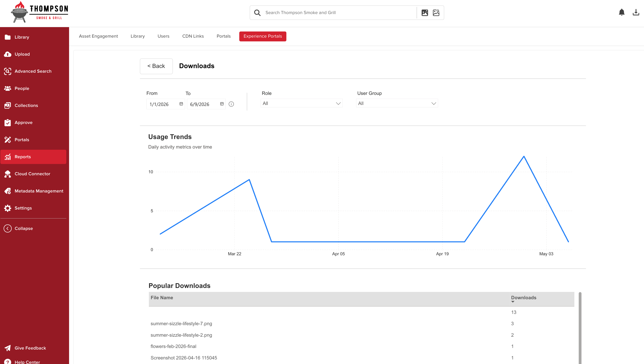Open Advanced Search in the sidebar
644x364 pixels.
[33, 71]
